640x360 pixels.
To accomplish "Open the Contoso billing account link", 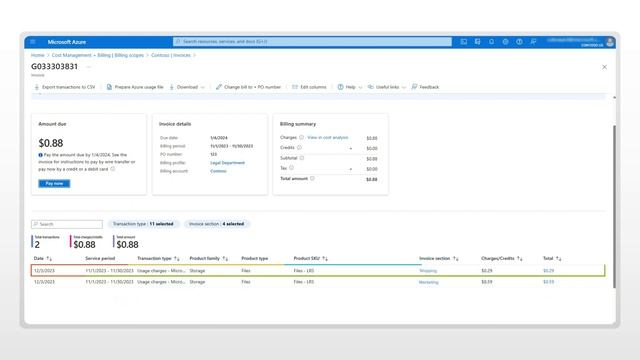I will (x=218, y=171).
